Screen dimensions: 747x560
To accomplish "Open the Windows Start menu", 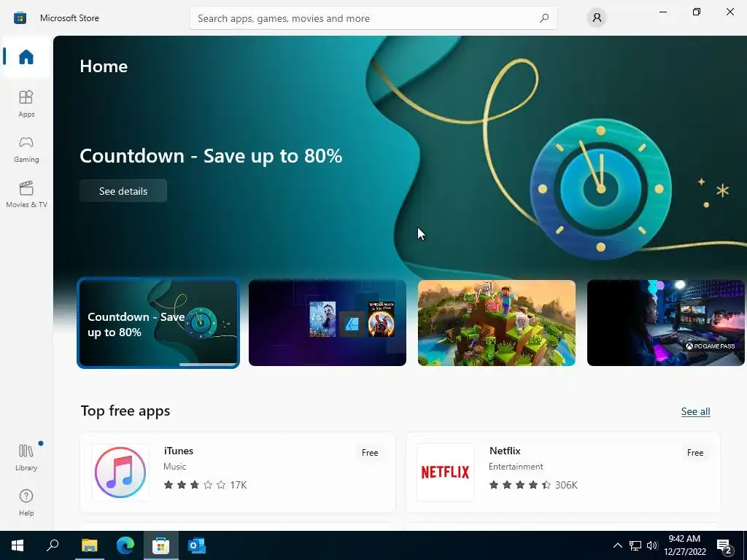I will [18, 545].
